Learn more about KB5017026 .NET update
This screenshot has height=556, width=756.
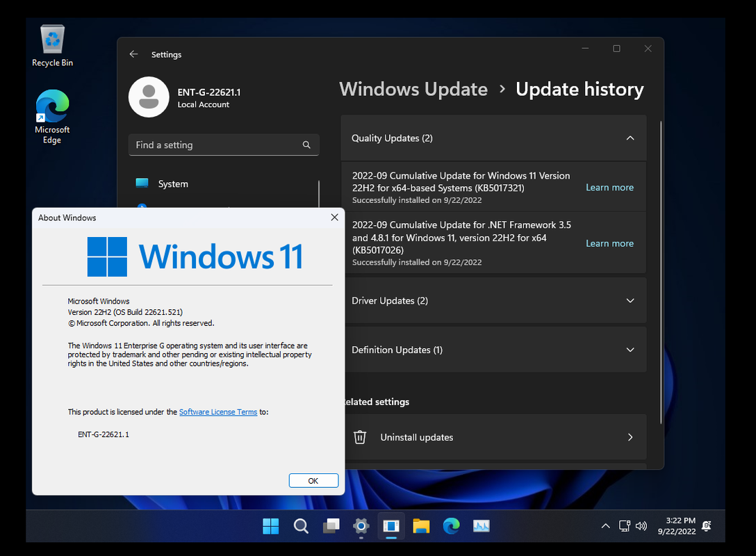click(x=609, y=243)
